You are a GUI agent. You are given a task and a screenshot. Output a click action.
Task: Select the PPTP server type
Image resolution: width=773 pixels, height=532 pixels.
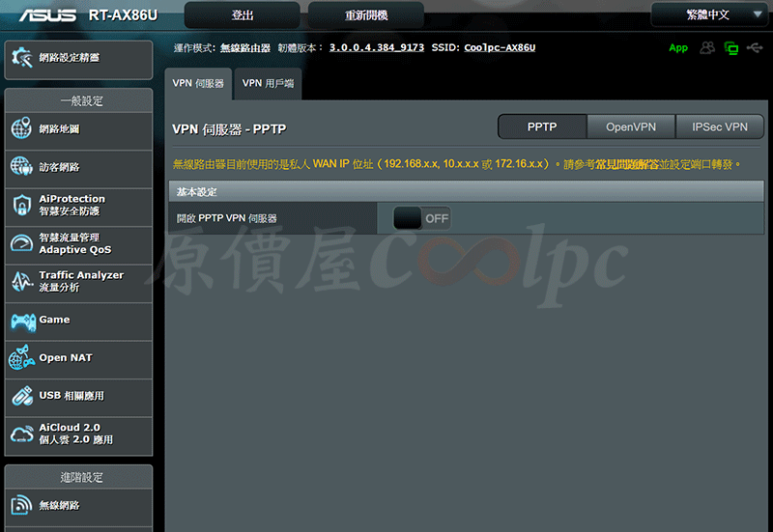point(542,127)
